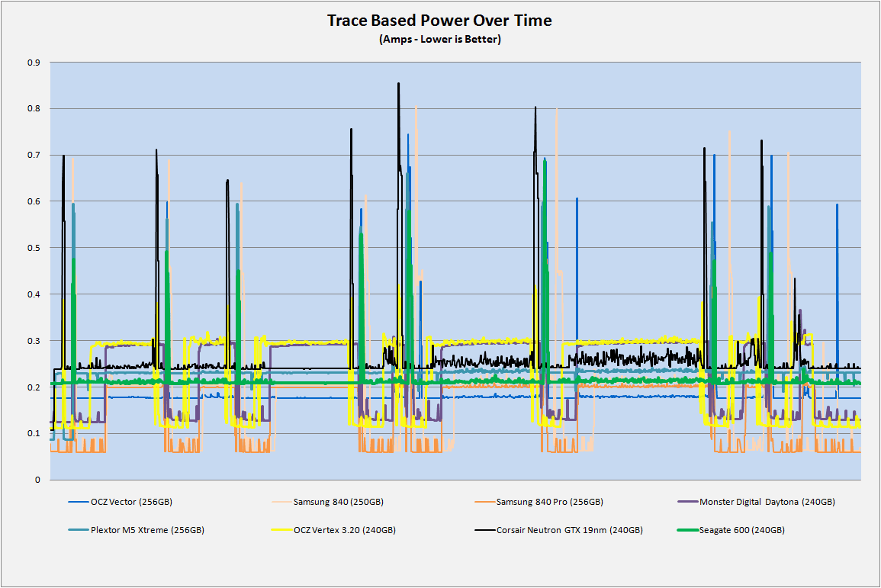This screenshot has width=881, height=588.
Task: Click the tallest black Corsair peak near 0.85
Action: point(398,85)
